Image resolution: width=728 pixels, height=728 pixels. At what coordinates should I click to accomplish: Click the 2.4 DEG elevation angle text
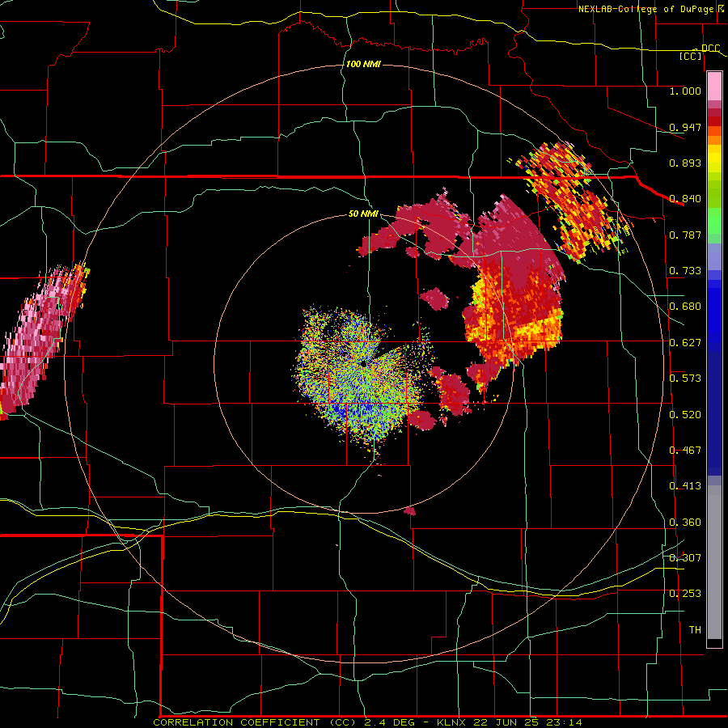[x=391, y=722]
